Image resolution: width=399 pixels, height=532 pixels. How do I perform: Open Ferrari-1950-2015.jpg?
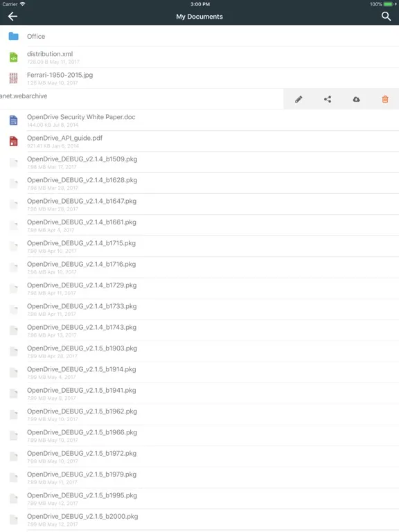[x=199, y=78]
